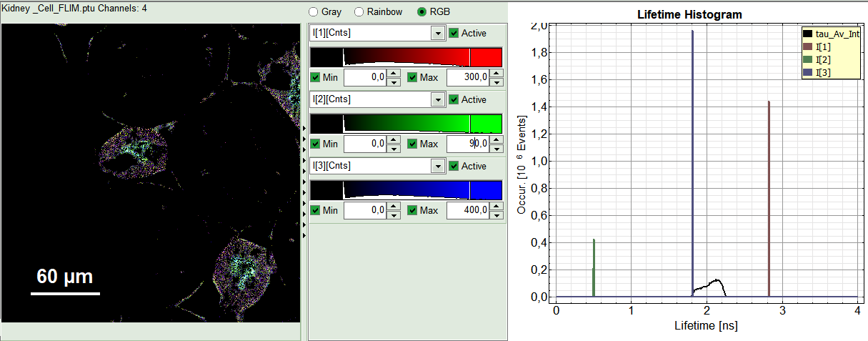
Task: Select the Gray color mode radio button
Action: tap(313, 12)
